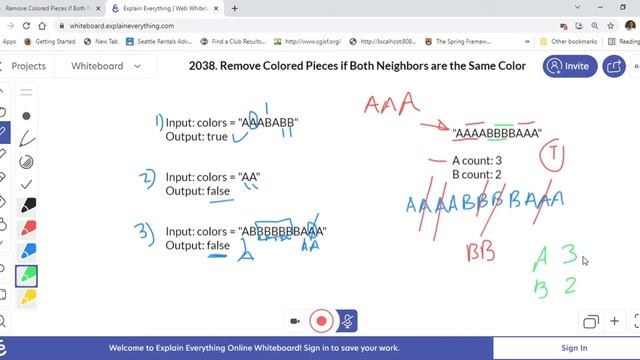This screenshot has width=640, height=360.
Task: Click the Invite button
Action: [570, 66]
